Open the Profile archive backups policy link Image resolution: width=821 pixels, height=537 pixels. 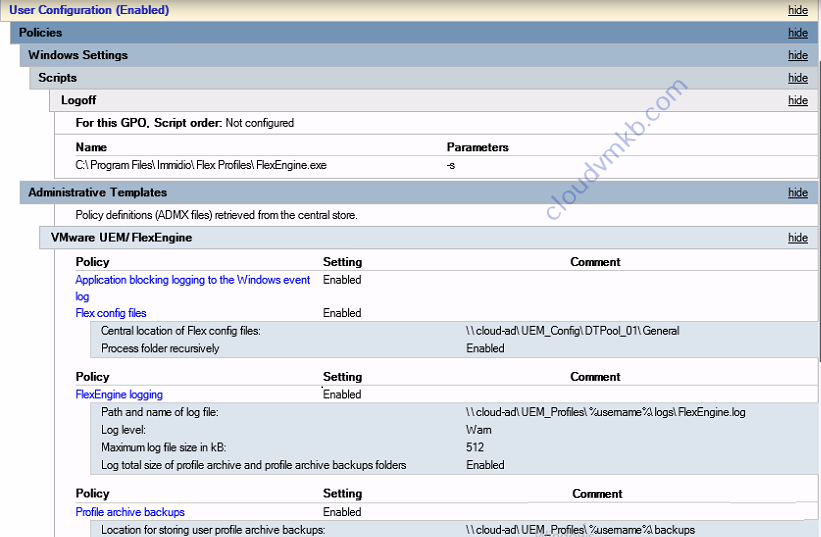click(x=130, y=512)
